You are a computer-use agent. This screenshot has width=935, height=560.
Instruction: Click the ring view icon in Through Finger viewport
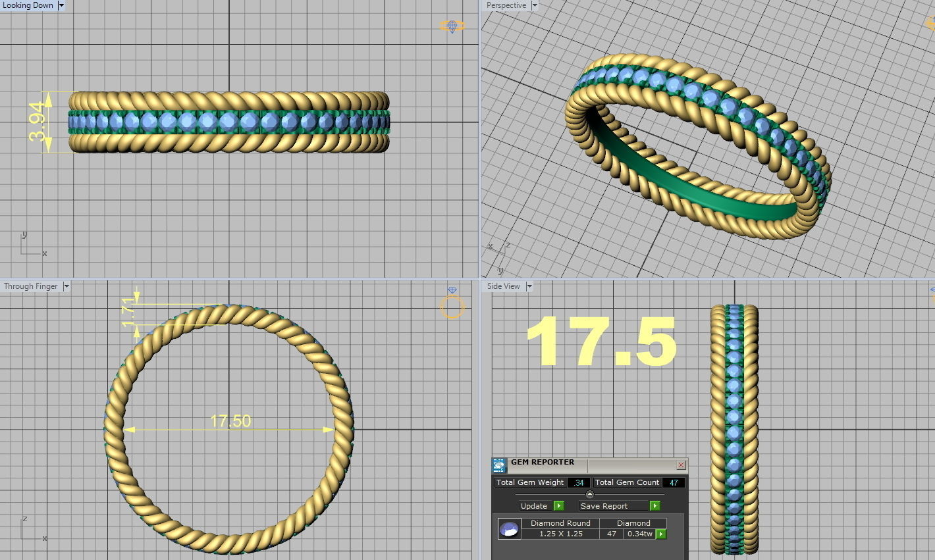tap(452, 303)
